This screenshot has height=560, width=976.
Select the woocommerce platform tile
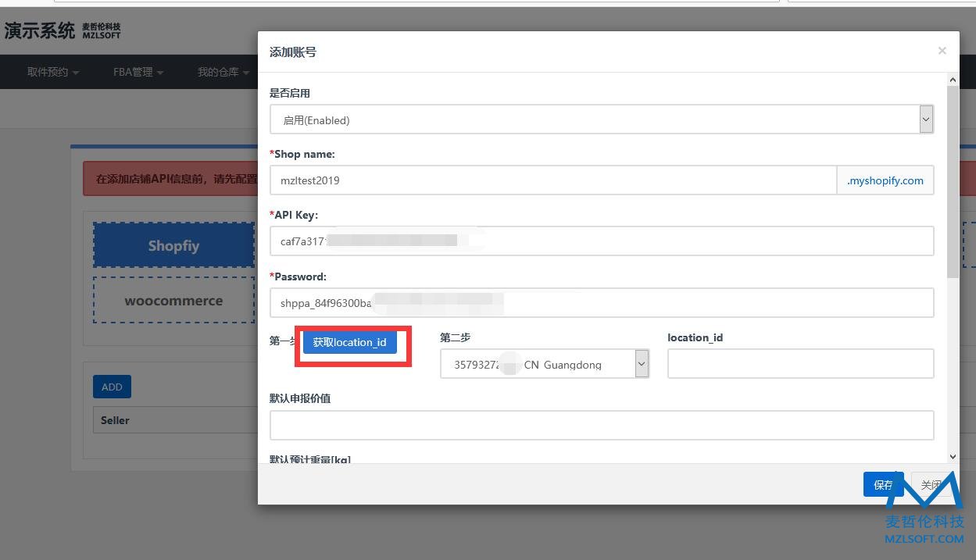click(x=173, y=300)
